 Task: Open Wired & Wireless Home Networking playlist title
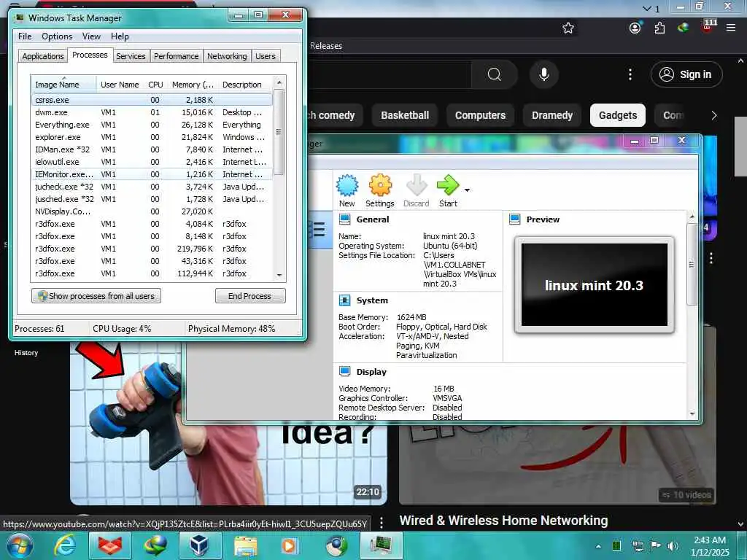(503, 521)
